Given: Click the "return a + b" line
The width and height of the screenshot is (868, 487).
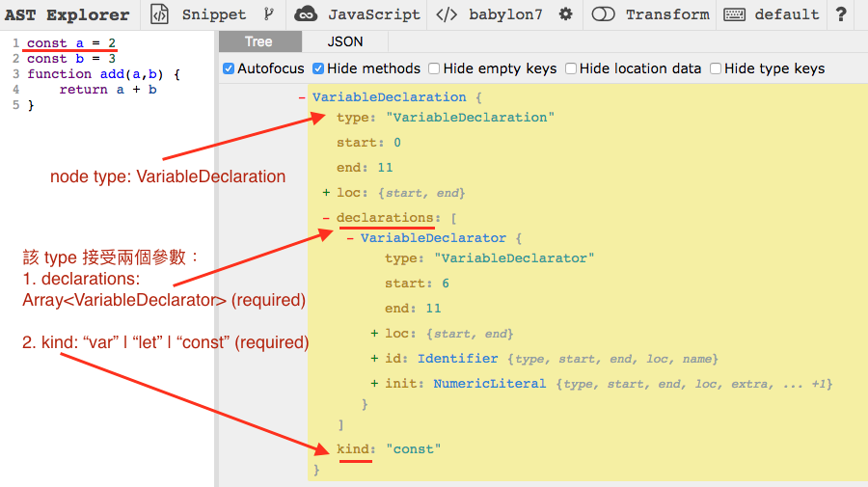Looking at the screenshot, I should coord(108,90).
